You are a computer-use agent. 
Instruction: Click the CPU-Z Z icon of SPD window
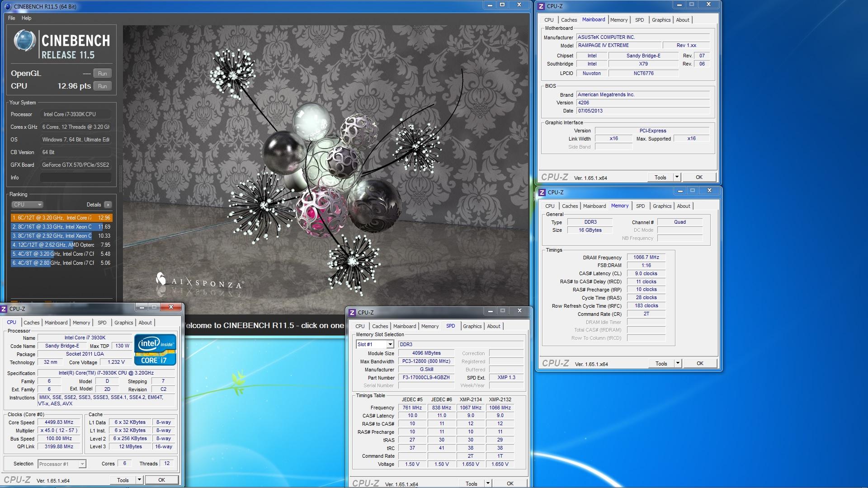tap(353, 312)
